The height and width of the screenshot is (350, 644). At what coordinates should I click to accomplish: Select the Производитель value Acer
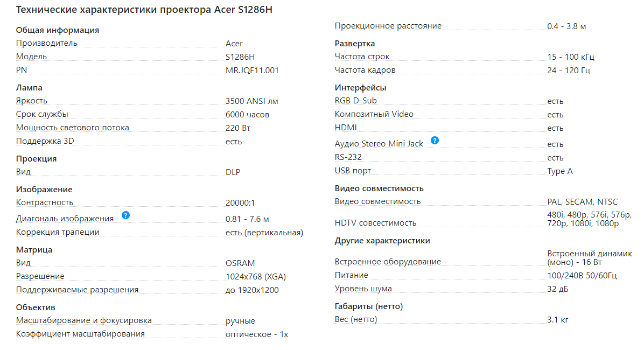[234, 44]
